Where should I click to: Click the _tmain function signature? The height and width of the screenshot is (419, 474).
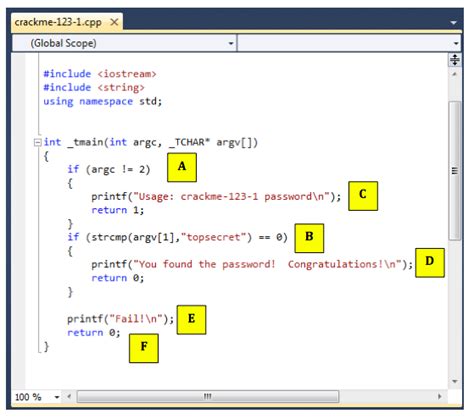[151, 142]
